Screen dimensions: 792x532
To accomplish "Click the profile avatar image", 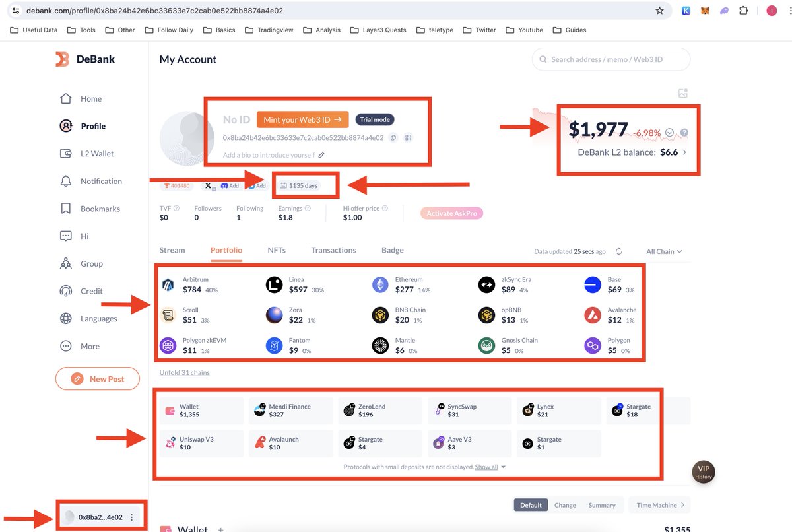I will tap(187, 139).
